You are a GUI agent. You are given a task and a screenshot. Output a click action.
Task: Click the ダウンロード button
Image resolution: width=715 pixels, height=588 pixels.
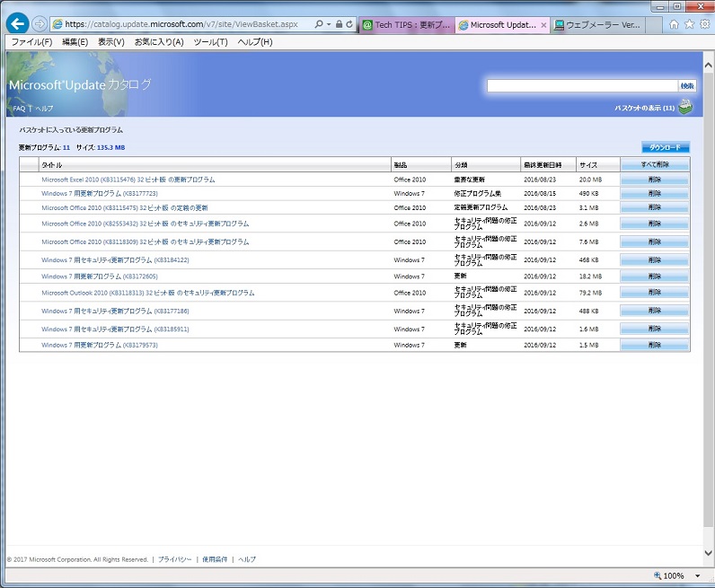pyautogui.click(x=666, y=147)
